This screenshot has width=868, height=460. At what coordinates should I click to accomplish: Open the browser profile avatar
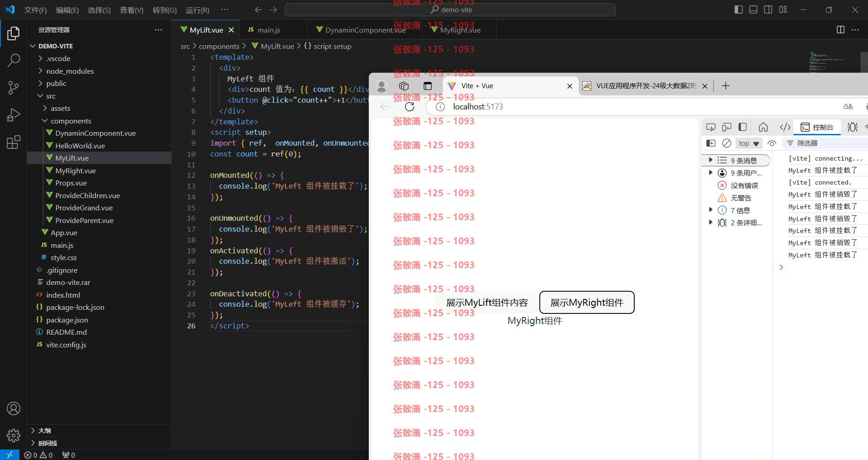coord(382,86)
